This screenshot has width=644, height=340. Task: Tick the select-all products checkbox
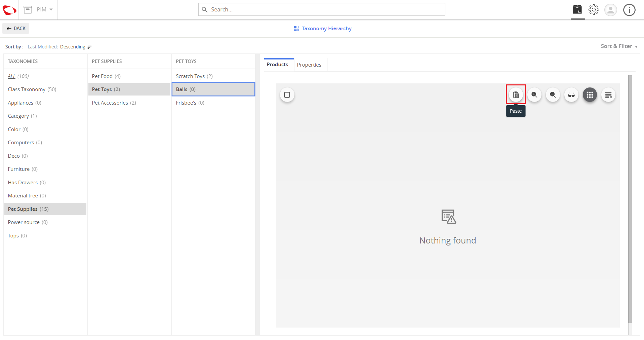287,95
